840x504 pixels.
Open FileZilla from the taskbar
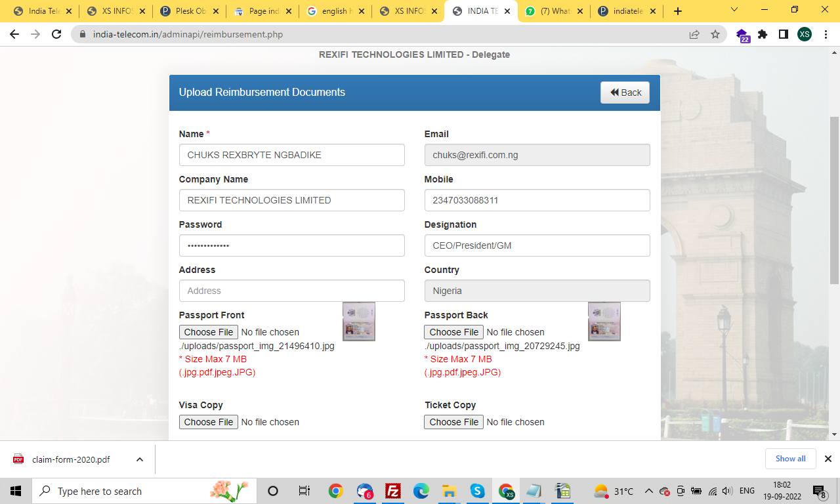pyautogui.click(x=393, y=491)
